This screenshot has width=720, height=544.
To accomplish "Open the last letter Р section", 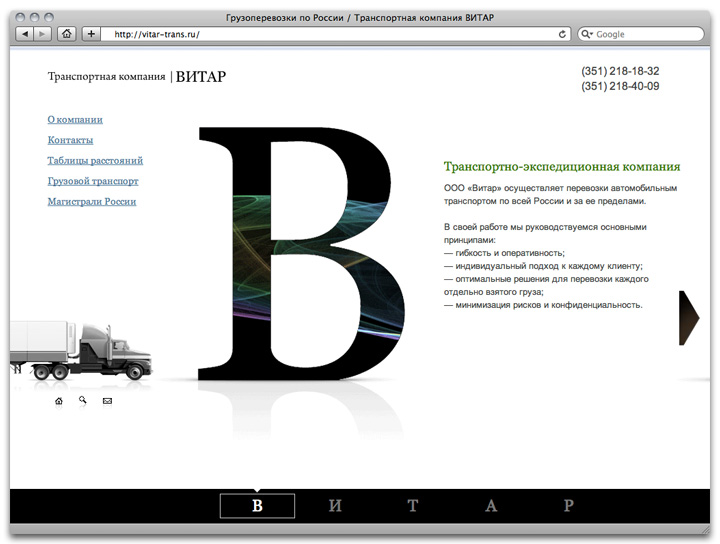I will pos(569,506).
